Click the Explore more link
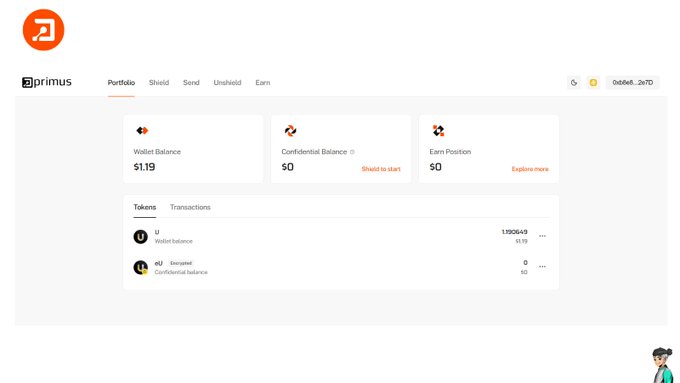 [x=530, y=169]
